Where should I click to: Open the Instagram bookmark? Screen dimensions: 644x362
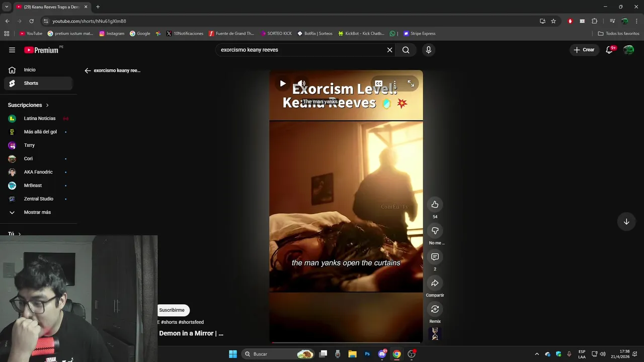pos(112,34)
